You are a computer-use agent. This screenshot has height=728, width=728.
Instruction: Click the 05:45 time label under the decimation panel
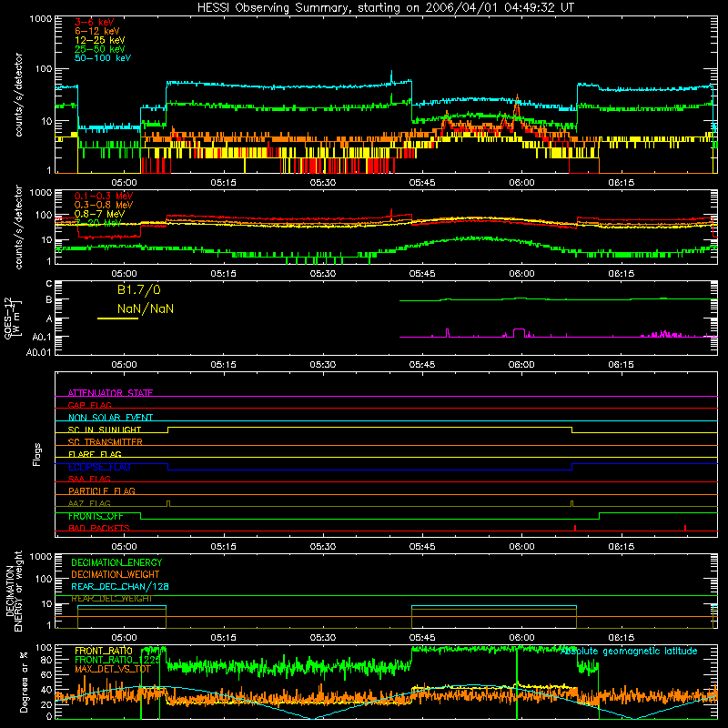pos(422,638)
